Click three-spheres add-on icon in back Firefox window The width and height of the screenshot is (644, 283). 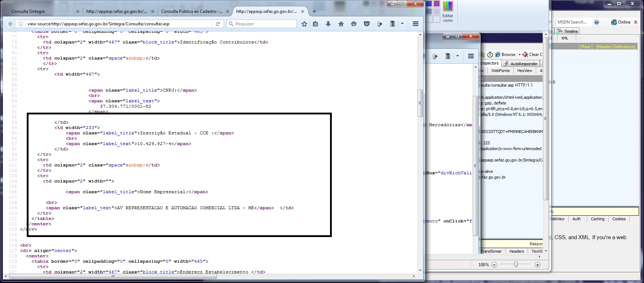[435, 56]
